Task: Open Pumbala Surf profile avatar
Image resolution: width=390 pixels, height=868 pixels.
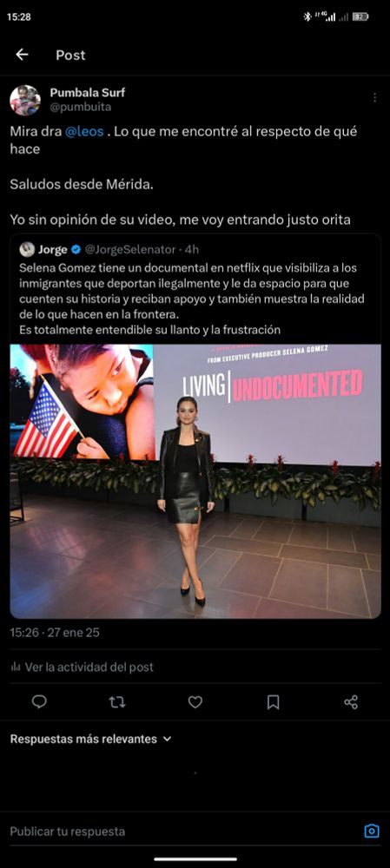Action: pyautogui.click(x=25, y=100)
